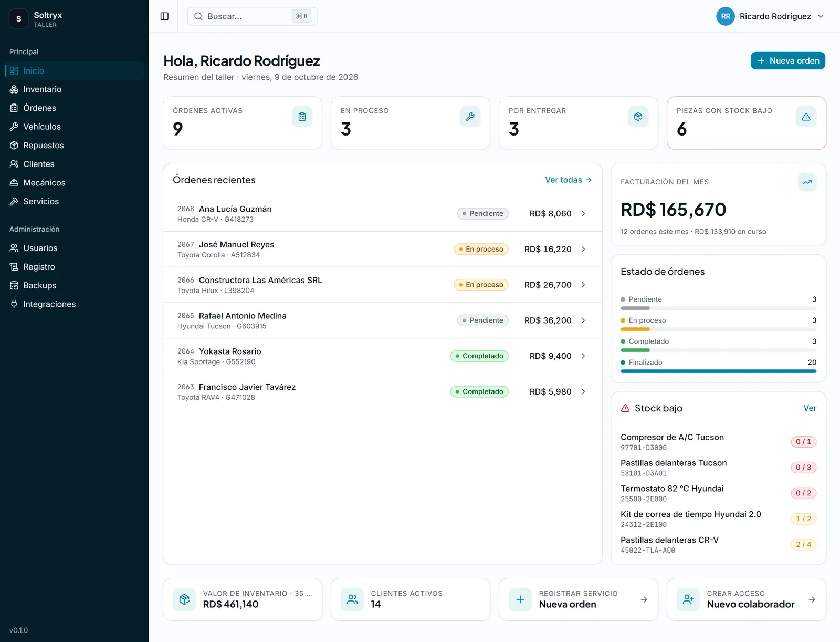Click the En proceso progress bar
840x642 pixels.
click(718, 329)
